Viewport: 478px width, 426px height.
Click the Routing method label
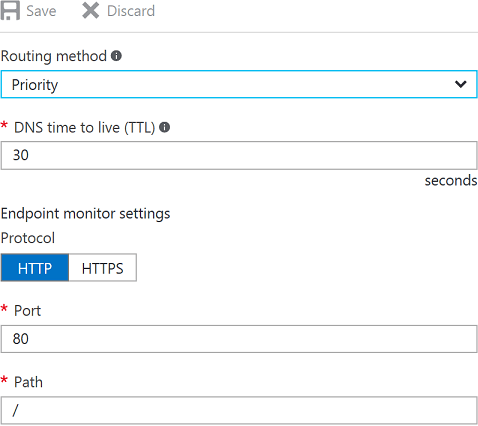(54, 56)
